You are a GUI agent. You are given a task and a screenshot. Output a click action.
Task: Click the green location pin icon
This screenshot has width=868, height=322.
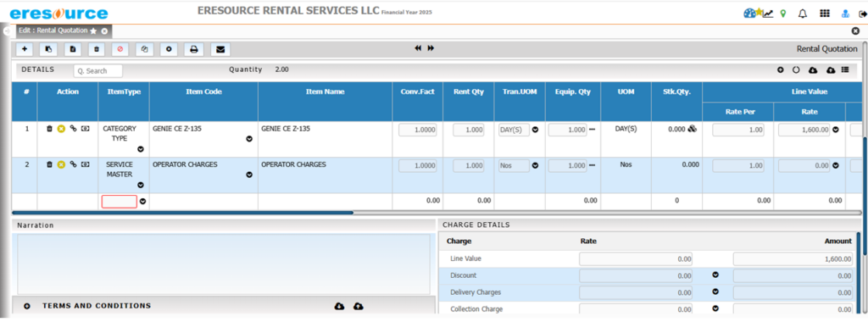click(x=782, y=14)
